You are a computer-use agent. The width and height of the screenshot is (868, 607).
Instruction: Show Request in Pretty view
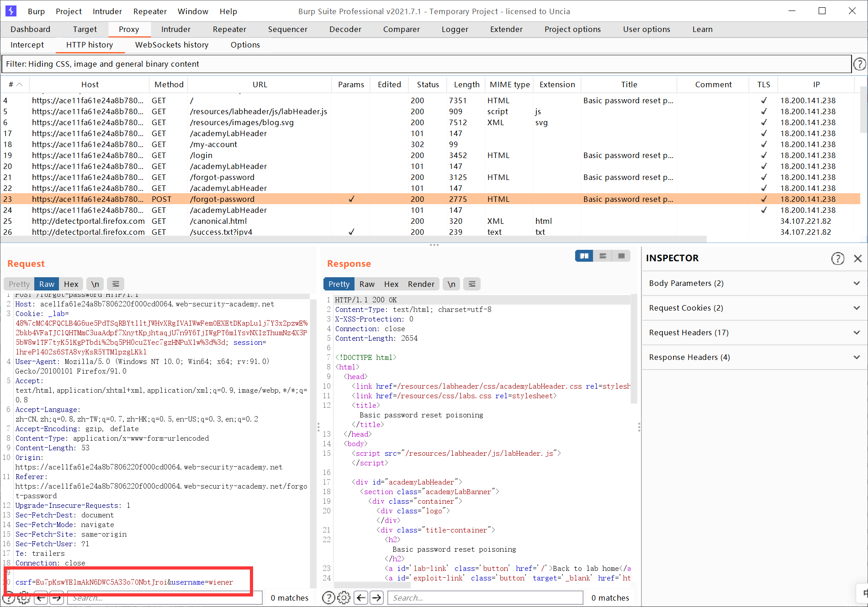(19, 284)
